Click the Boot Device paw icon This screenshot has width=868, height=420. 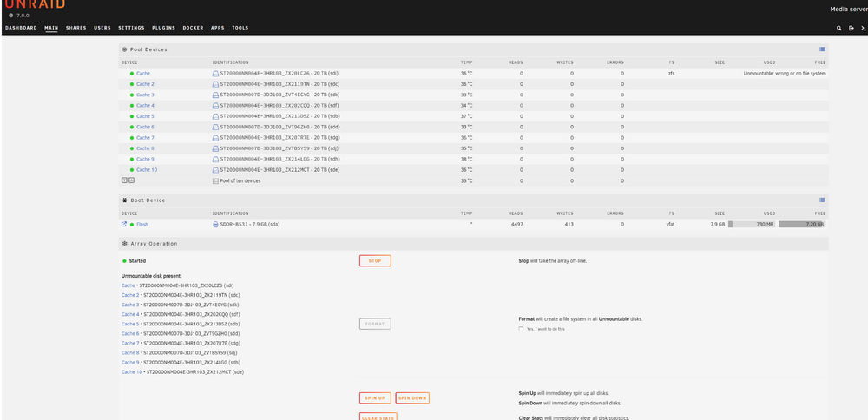coord(124,200)
